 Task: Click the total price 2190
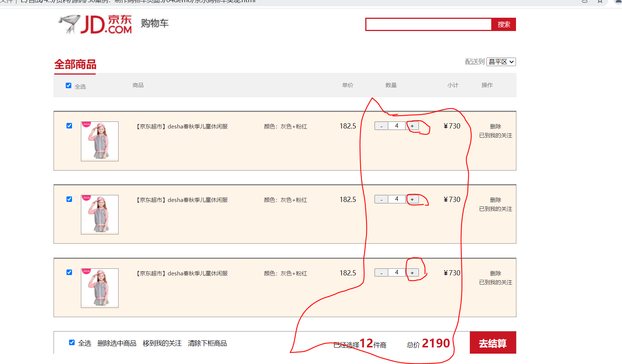coord(436,343)
